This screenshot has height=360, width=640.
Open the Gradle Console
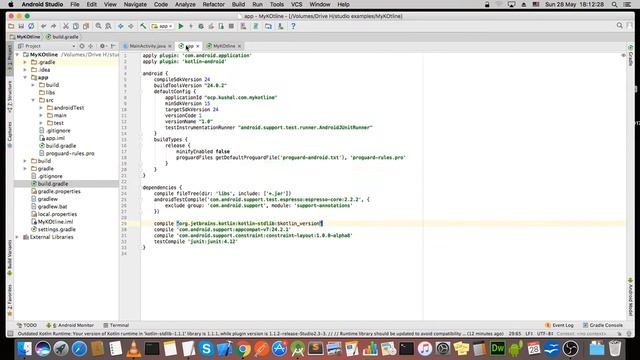point(602,325)
